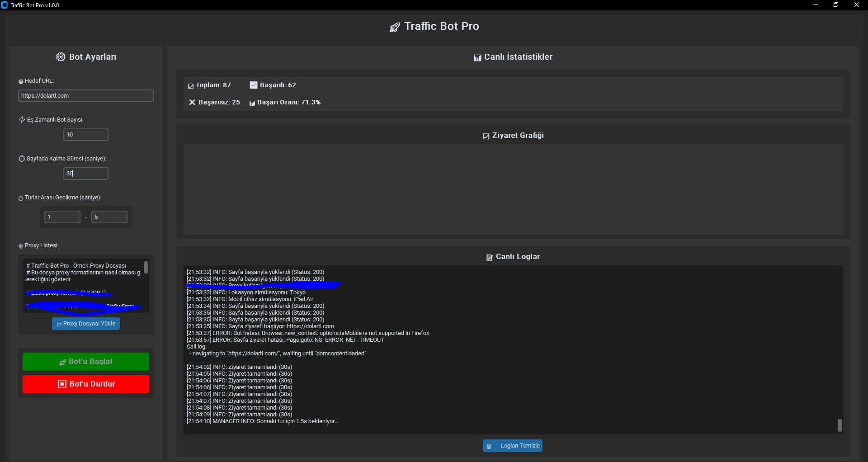Click the clock icon beside Turlar Arası Gecikme
The image size is (868, 462).
coord(21,198)
